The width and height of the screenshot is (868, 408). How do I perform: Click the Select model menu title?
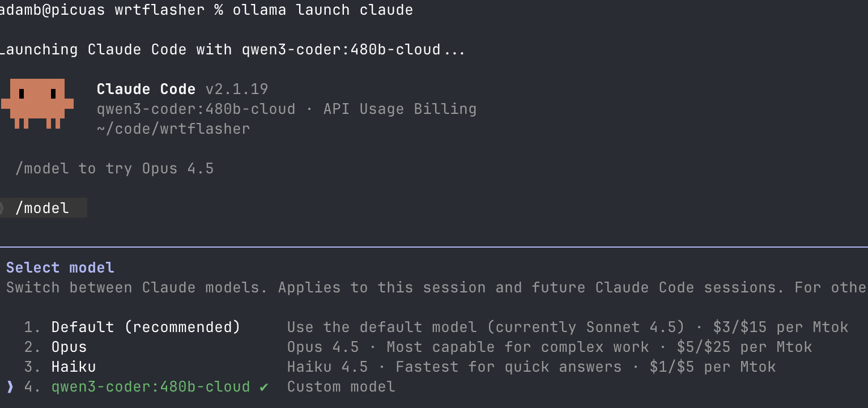[60, 267]
